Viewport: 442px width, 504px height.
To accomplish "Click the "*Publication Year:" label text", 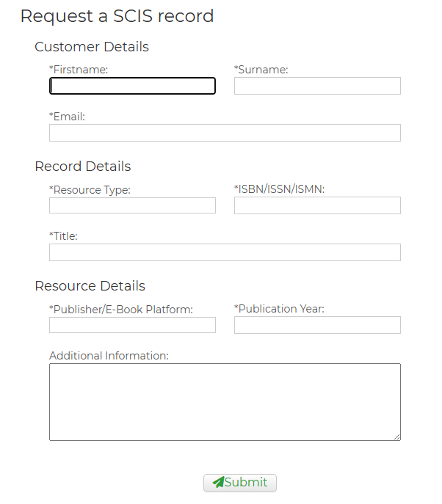I will click(x=279, y=309).
